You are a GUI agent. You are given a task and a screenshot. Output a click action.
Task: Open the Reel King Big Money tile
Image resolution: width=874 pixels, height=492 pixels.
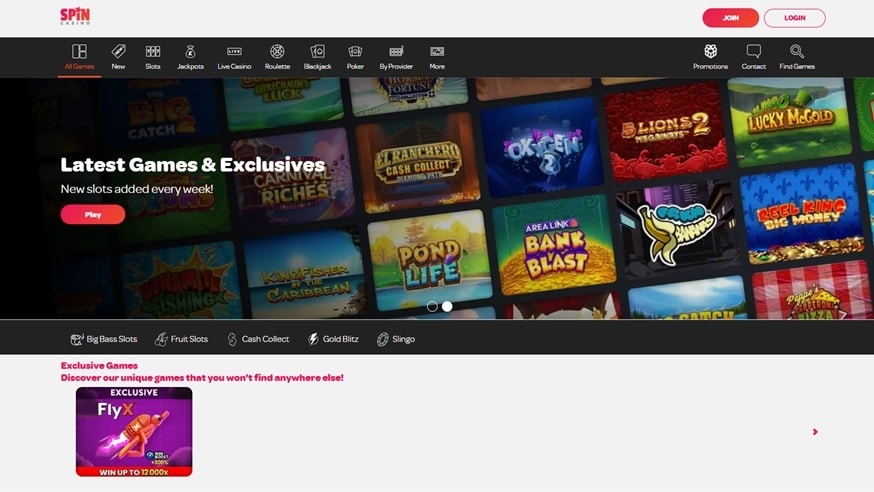[803, 215]
